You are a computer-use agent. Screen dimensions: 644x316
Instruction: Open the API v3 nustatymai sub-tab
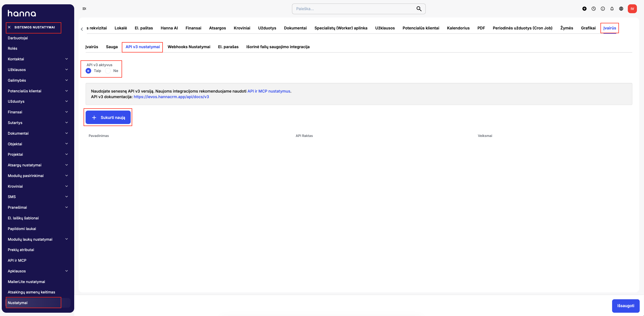tap(143, 47)
